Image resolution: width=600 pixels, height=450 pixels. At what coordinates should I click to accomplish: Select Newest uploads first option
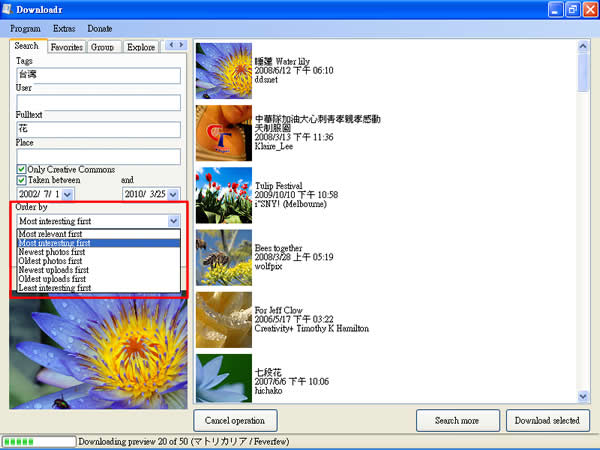point(98,270)
